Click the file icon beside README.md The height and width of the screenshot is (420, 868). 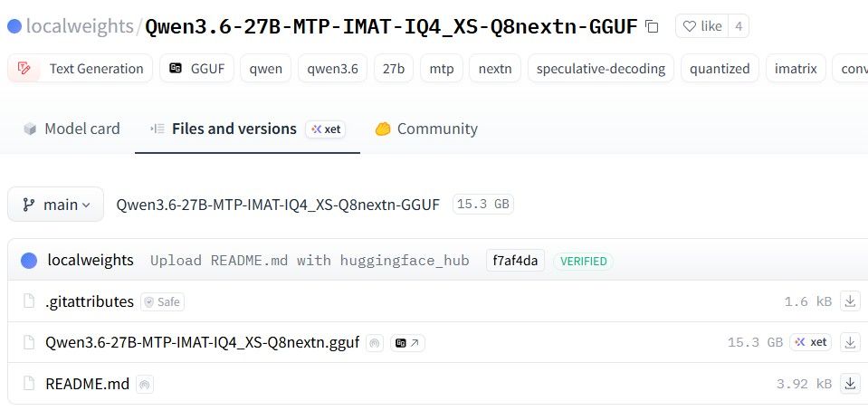(x=29, y=384)
